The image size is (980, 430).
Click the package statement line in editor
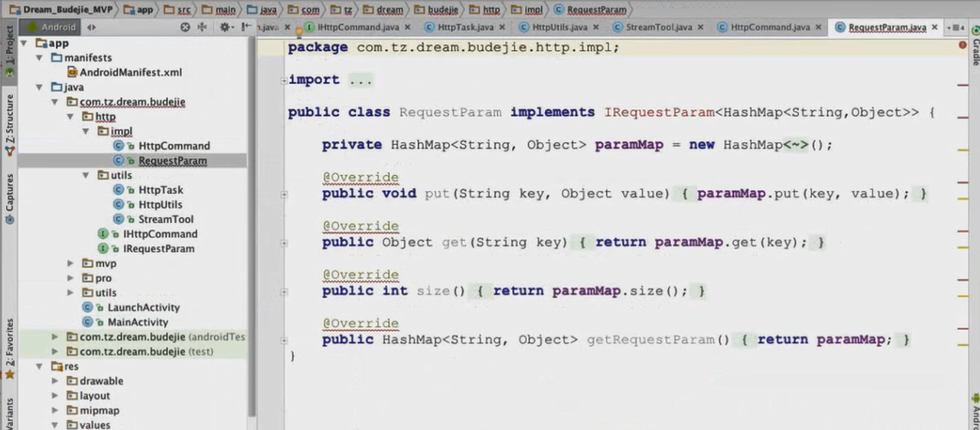click(453, 47)
